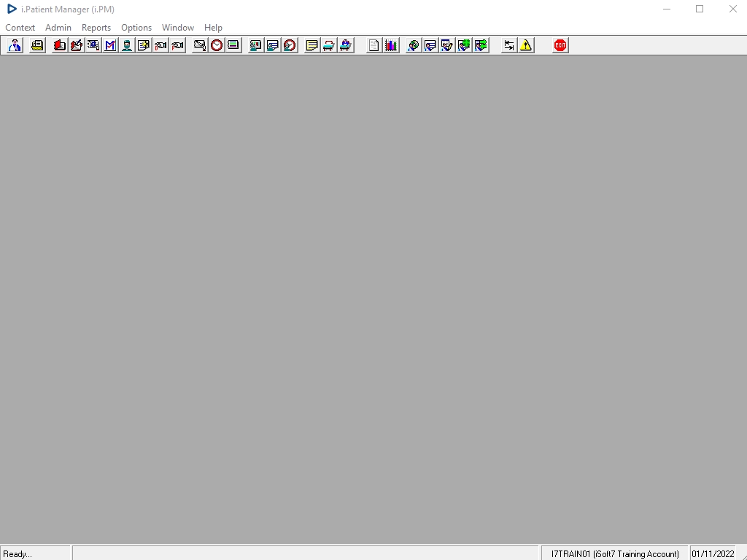Minimize the i.Patient Manager window

pos(667,9)
